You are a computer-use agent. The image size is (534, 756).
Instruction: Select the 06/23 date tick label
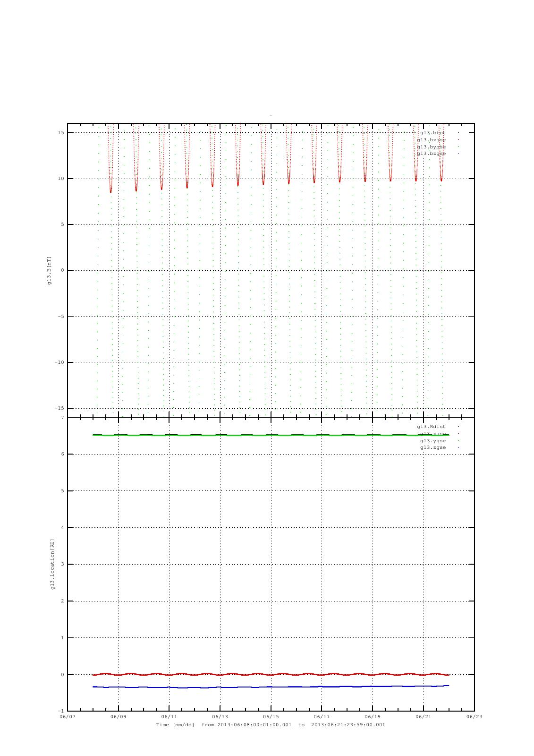(475, 717)
